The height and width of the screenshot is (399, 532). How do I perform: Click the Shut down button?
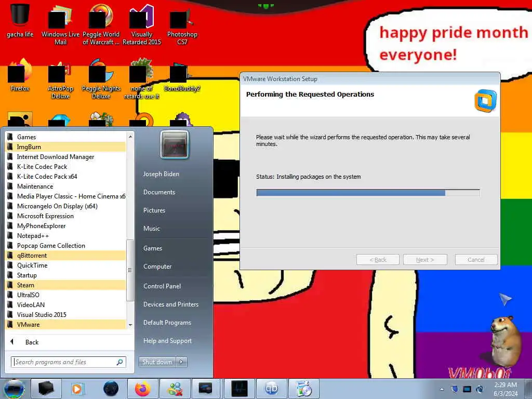(157, 362)
